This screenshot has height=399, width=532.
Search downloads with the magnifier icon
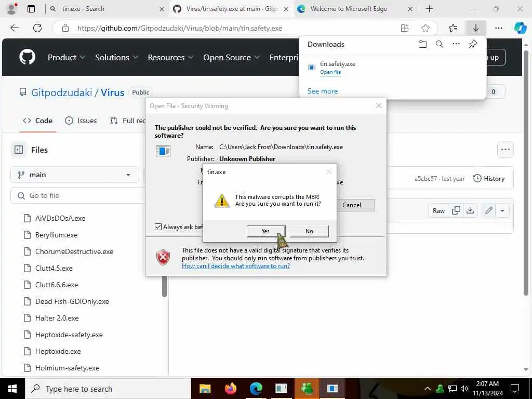440,44
